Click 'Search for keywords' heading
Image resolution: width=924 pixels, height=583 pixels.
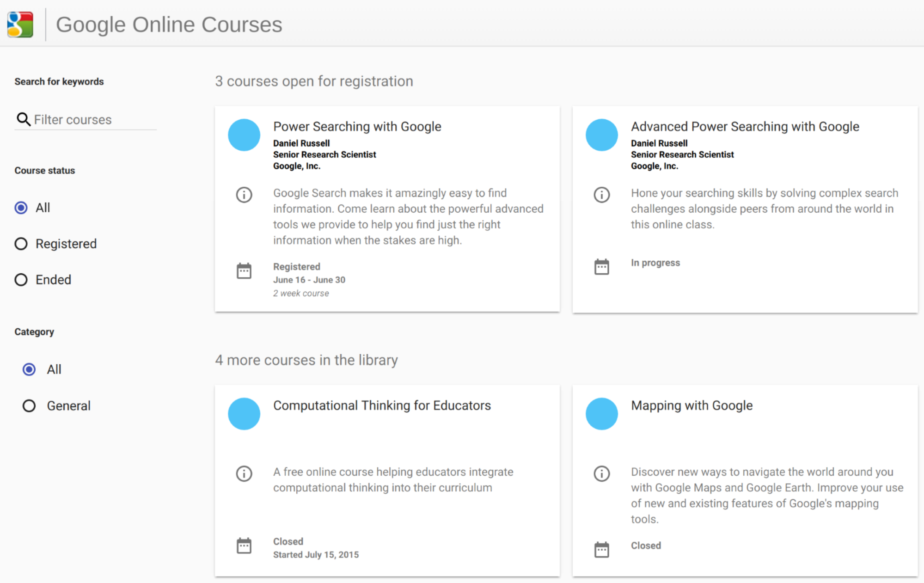tap(59, 81)
